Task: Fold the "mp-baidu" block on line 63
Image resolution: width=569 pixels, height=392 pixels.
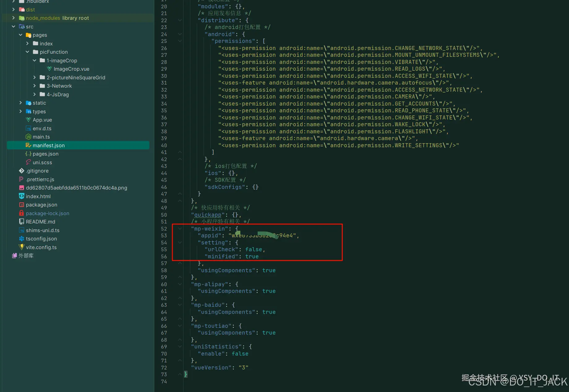Action: click(x=180, y=305)
